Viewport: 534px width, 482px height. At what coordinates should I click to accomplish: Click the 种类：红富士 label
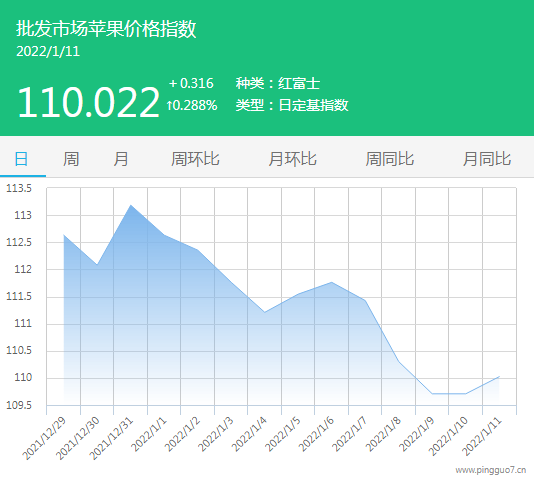[x=278, y=83]
